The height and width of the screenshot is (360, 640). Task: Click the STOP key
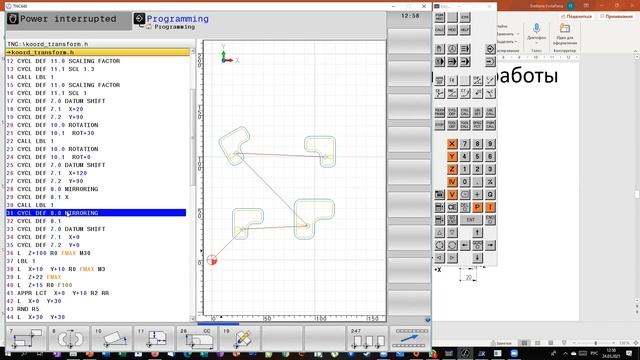point(439,125)
